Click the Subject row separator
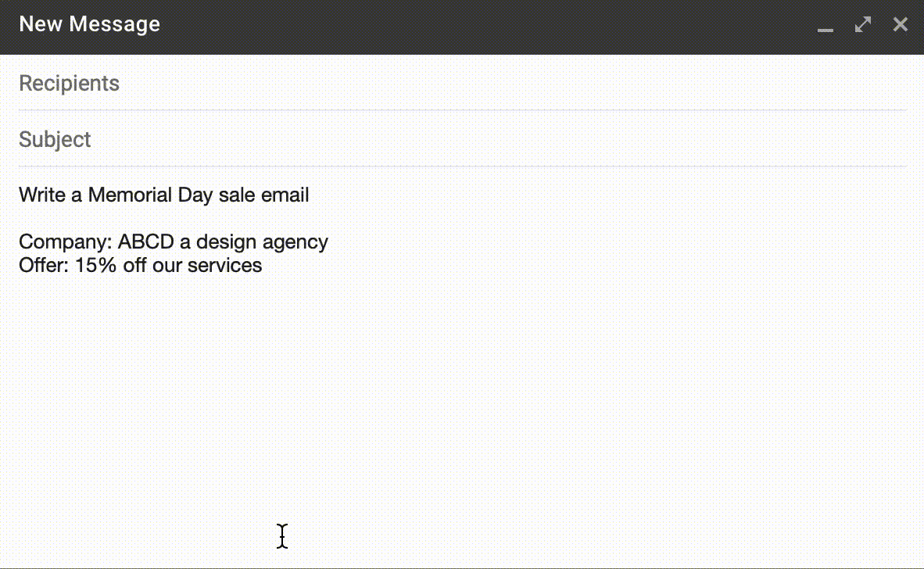 [461, 166]
